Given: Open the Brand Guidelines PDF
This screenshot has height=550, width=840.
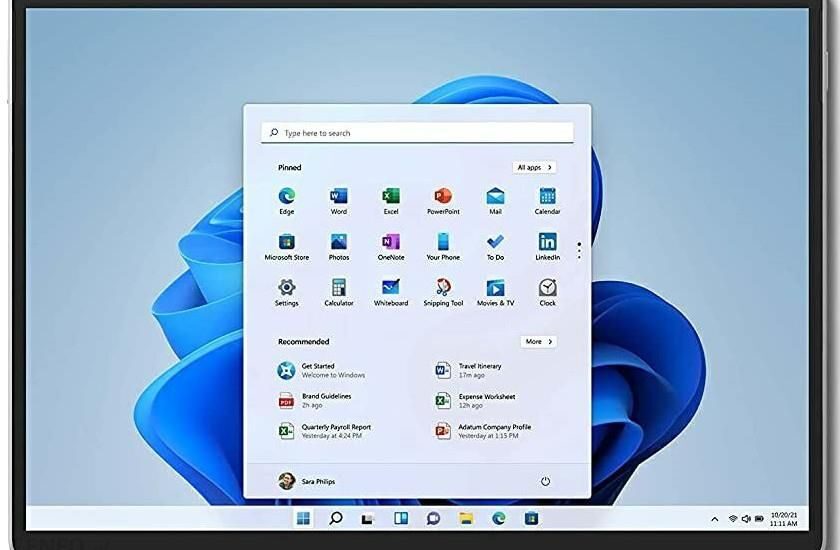Looking at the screenshot, I should tap(315, 401).
